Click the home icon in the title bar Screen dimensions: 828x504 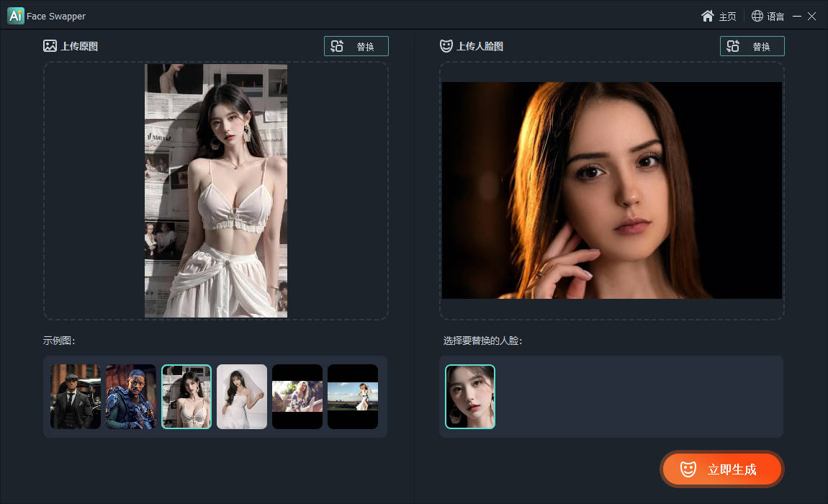coord(708,15)
